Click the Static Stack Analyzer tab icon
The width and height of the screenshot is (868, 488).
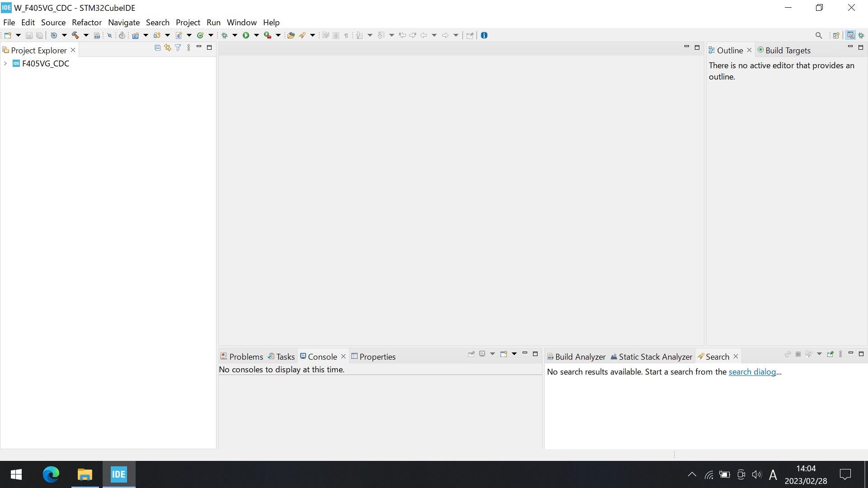point(614,357)
